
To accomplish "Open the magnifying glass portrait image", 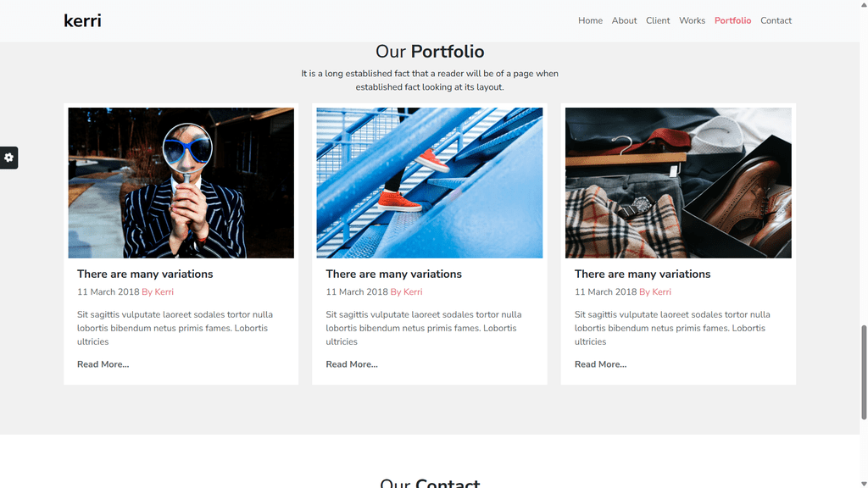I will pyautogui.click(x=181, y=183).
